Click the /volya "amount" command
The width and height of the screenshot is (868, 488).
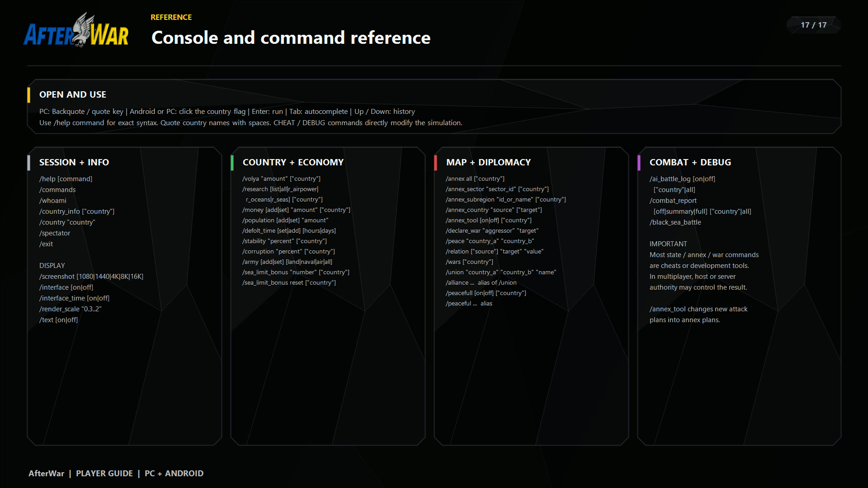pyautogui.click(x=281, y=179)
